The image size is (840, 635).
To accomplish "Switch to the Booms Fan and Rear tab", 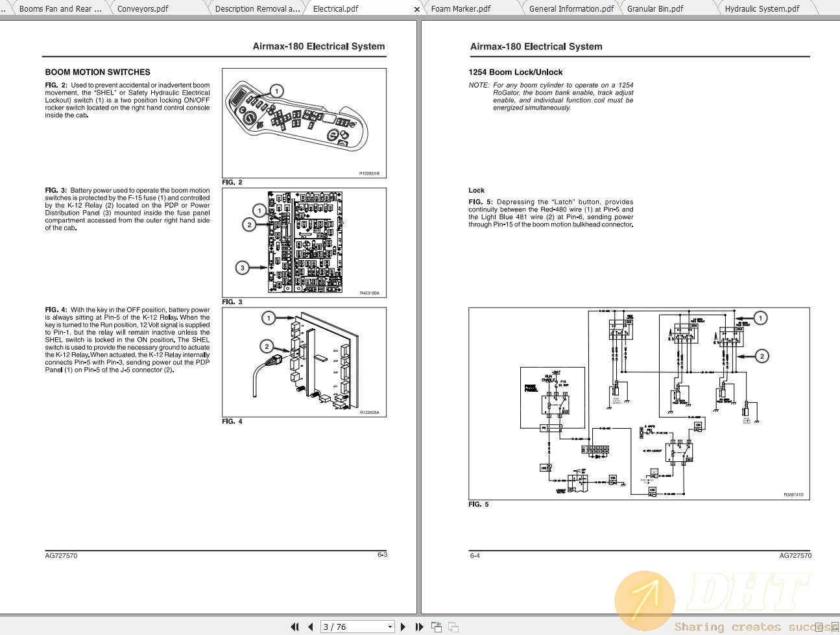I will tap(60, 9).
